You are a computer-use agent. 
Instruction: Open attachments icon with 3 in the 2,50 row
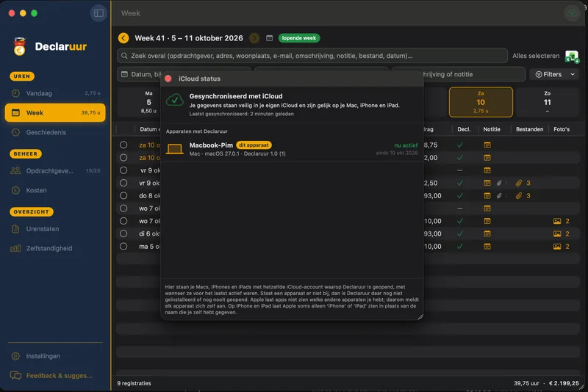(x=523, y=183)
